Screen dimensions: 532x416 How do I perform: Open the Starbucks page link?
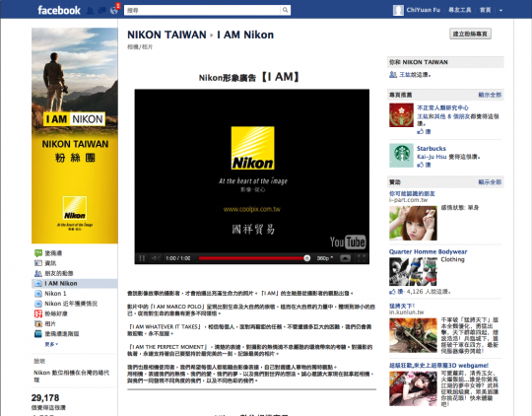[x=432, y=149]
